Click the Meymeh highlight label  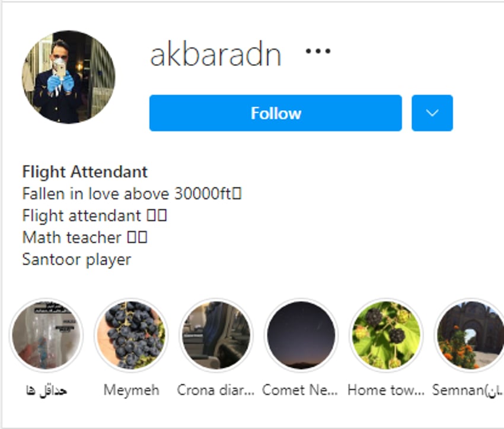click(x=131, y=390)
